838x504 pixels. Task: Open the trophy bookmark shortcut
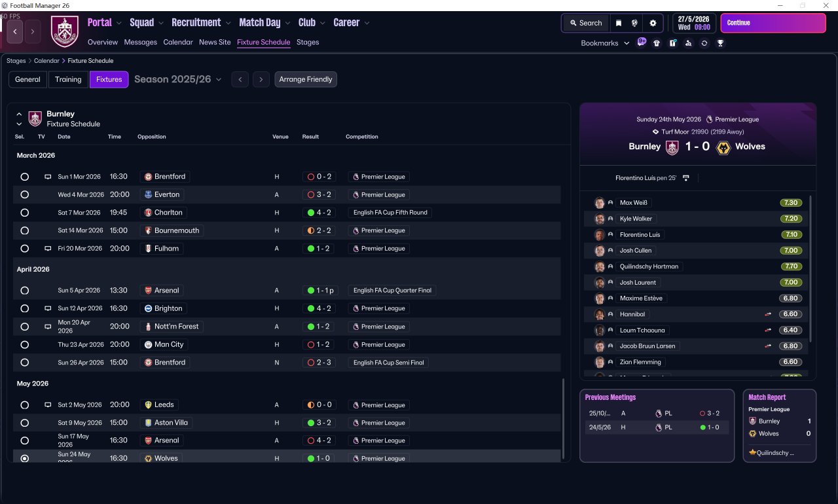tap(720, 43)
